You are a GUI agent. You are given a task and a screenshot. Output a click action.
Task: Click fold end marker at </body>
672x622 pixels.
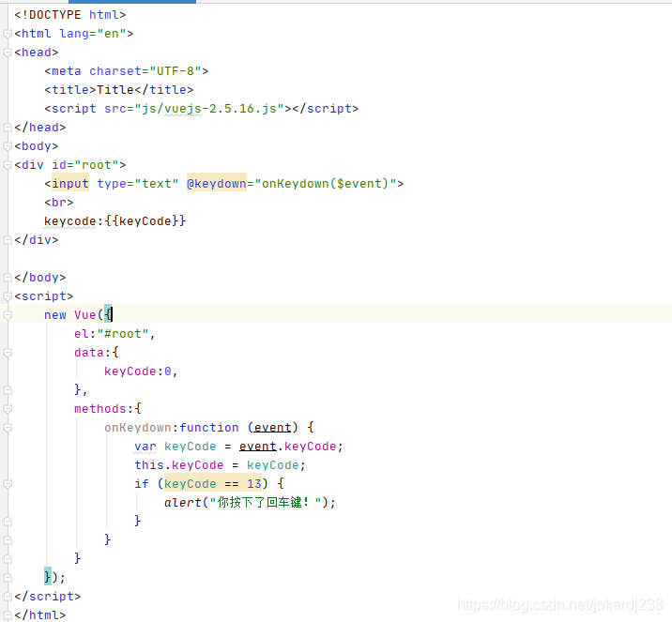coord(8,278)
